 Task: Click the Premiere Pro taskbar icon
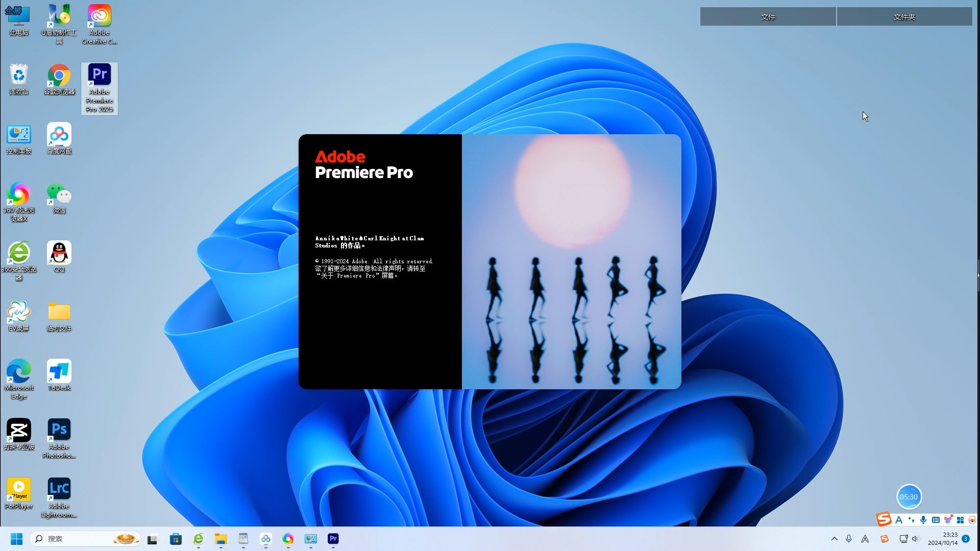333,539
